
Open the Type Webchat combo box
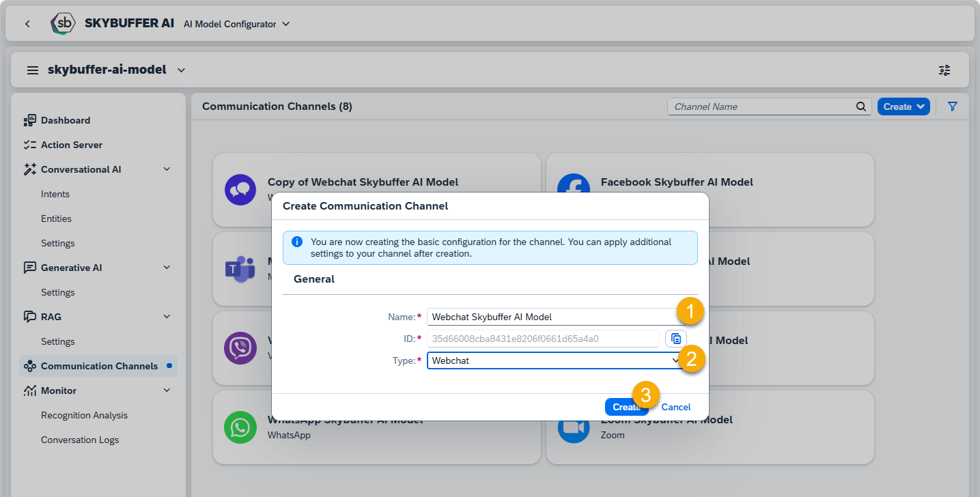tap(557, 360)
